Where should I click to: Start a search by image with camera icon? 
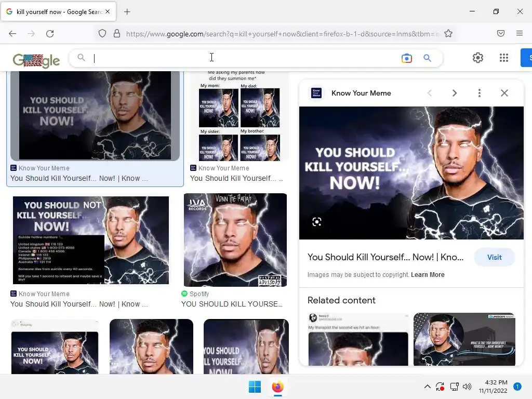click(406, 58)
